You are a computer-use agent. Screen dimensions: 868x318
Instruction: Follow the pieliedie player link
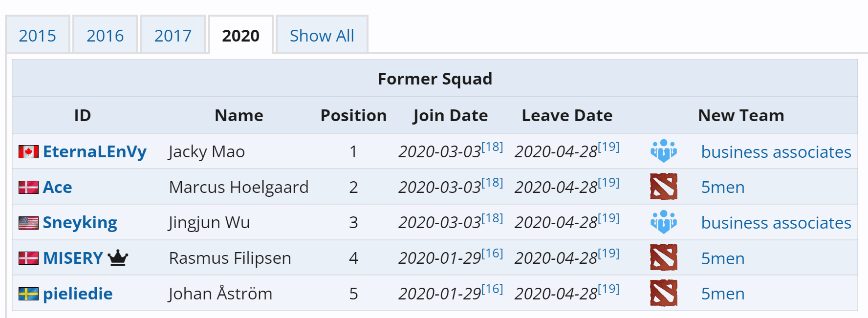point(78,294)
